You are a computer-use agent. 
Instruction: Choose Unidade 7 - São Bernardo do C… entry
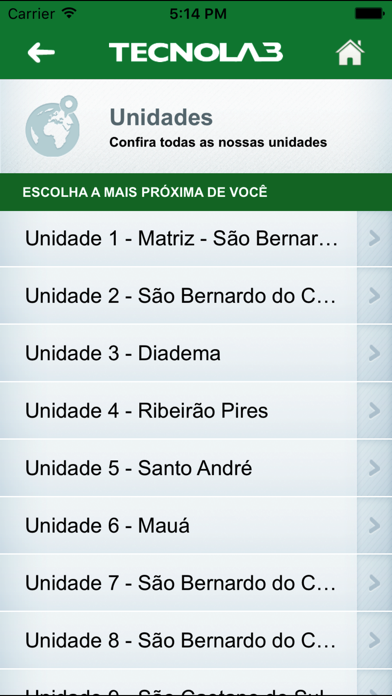click(196, 583)
